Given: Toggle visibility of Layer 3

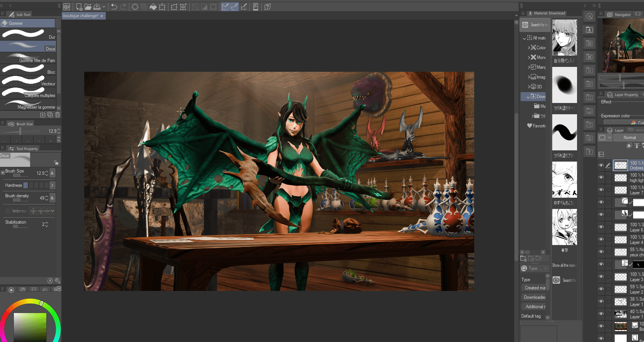Looking at the screenshot, I should 601,277.
